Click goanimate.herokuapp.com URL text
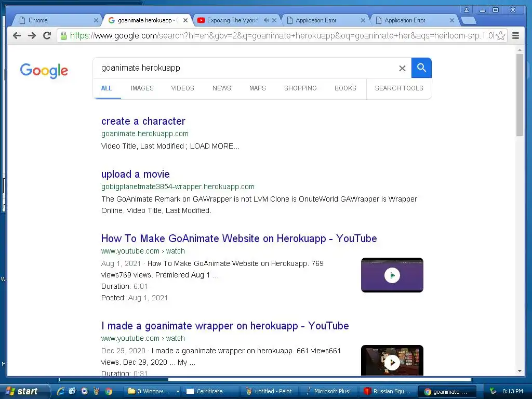 point(145,134)
